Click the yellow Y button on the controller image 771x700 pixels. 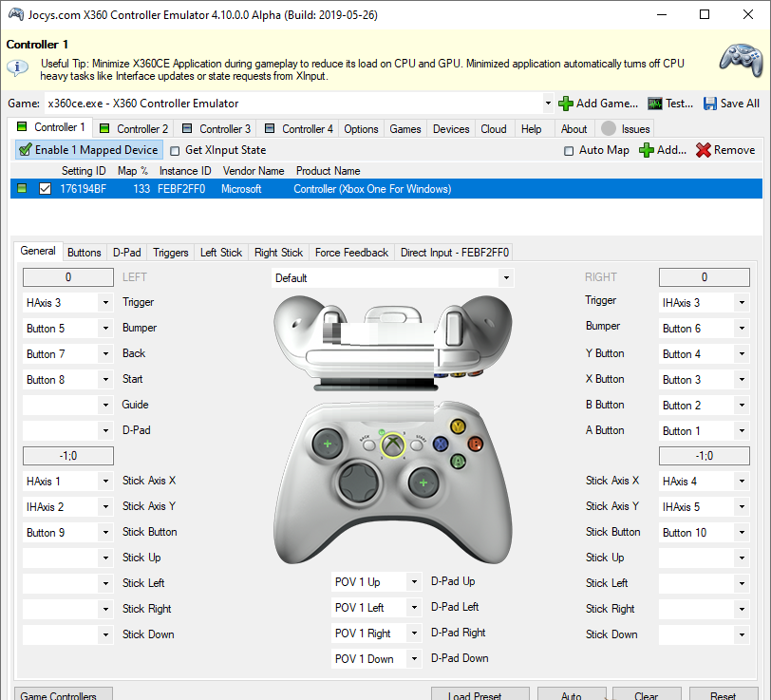458,426
